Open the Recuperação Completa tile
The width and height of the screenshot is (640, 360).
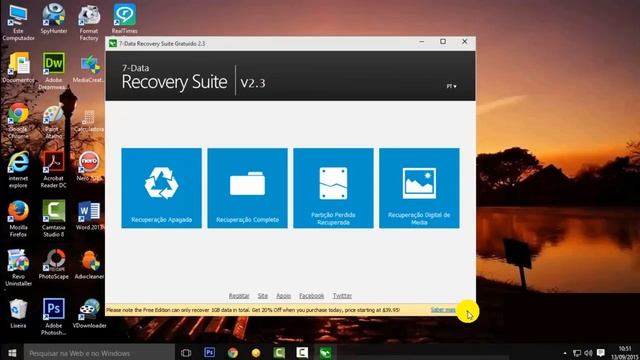247,188
